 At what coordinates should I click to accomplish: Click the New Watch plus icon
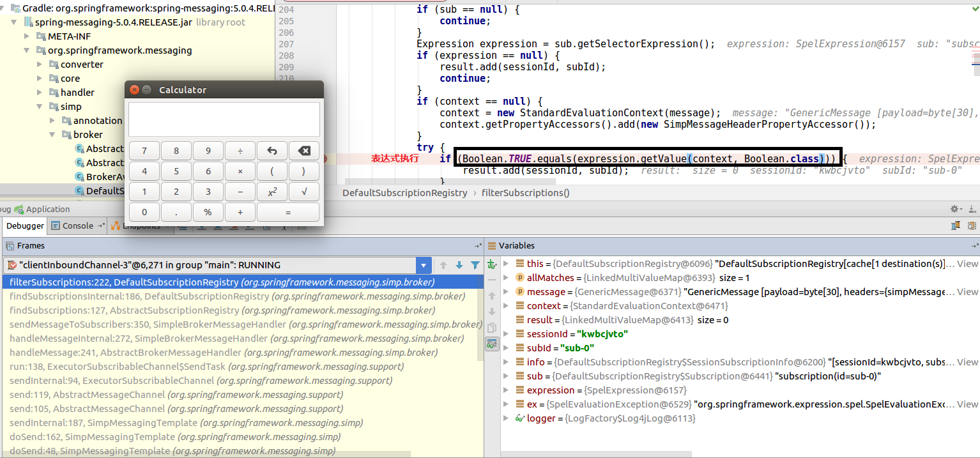tap(492, 264)
